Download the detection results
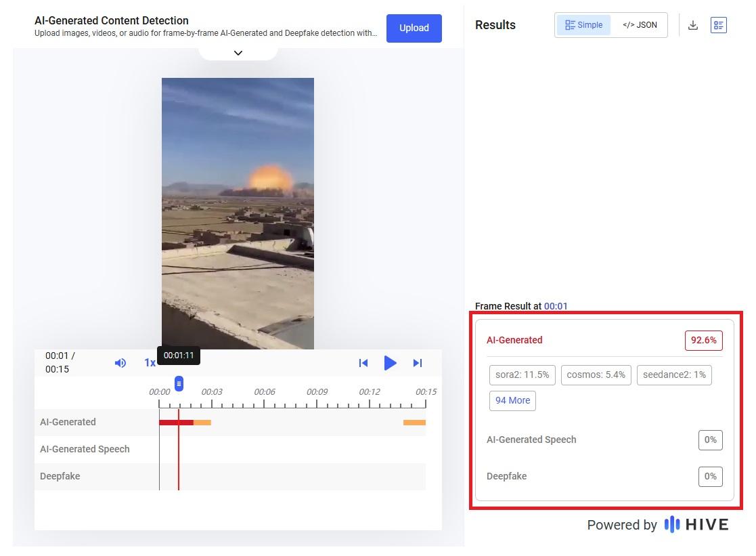The width and height of the screenshot is (756, 556). (693, 25)
